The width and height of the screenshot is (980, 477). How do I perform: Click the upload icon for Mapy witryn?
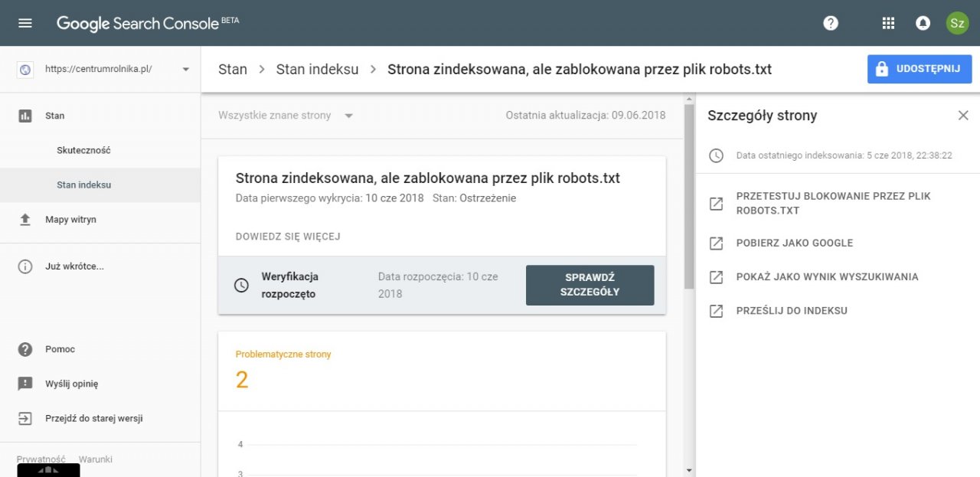pos(25,220)
